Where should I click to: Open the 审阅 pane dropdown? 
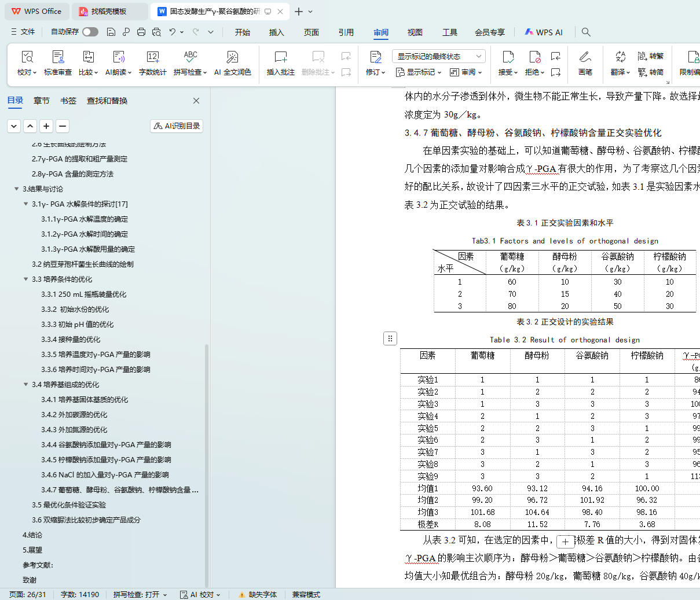tap(466, 72)
